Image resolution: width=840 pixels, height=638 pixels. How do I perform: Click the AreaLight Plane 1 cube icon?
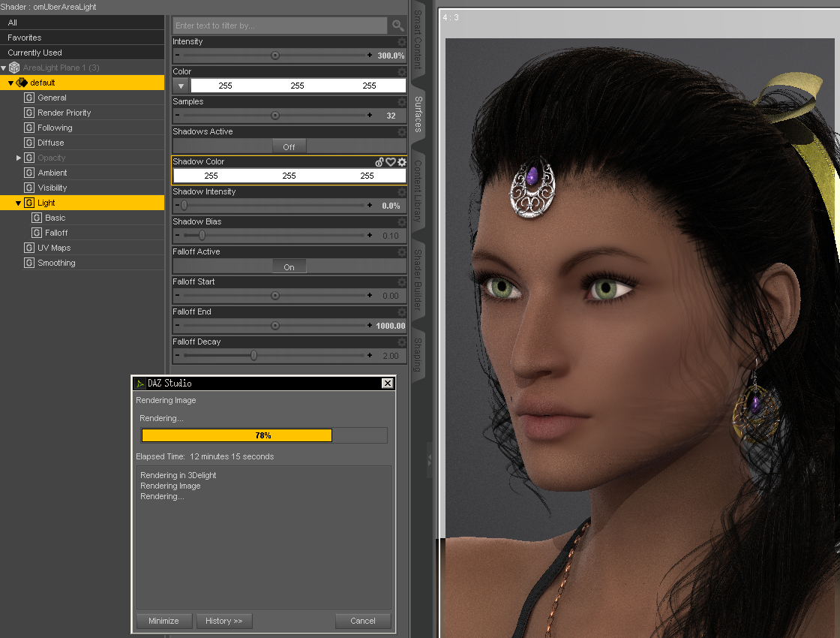click(14, 68)
